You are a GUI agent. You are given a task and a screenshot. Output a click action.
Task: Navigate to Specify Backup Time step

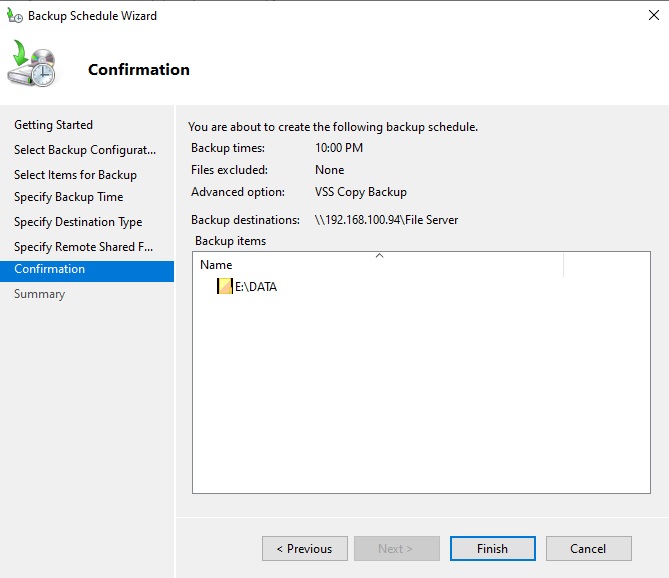pos(68,197)
